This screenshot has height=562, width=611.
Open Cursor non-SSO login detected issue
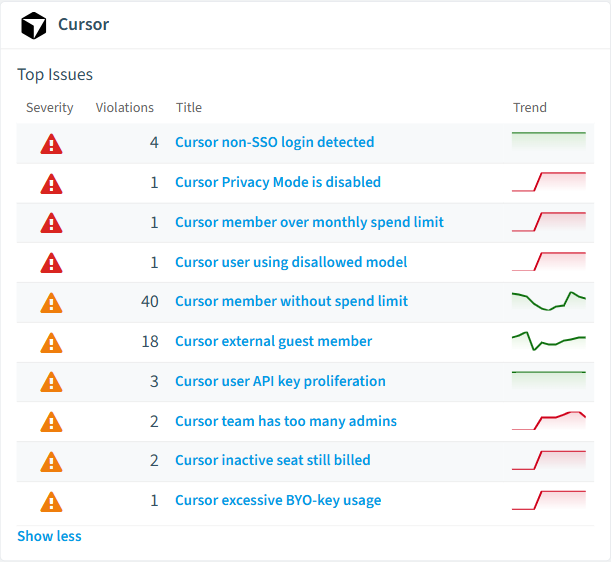click(x=275, y=142)
